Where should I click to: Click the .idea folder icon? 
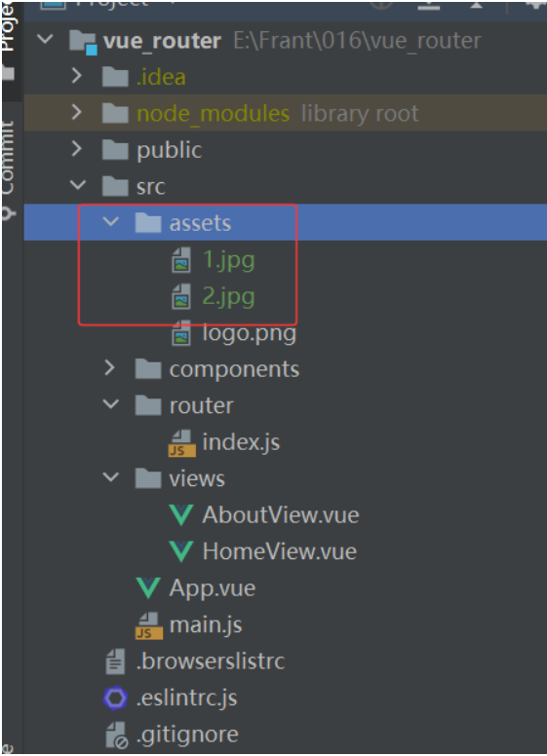[115, 77]
